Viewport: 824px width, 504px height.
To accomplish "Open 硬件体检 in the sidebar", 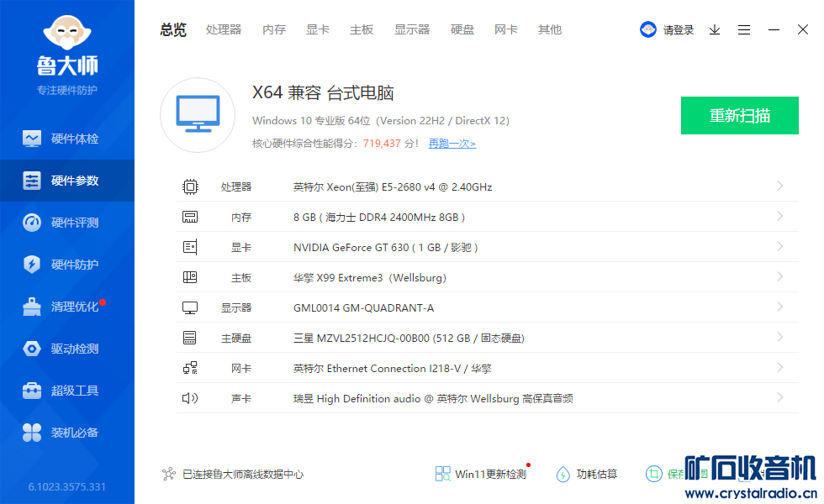I will (67, 139).
